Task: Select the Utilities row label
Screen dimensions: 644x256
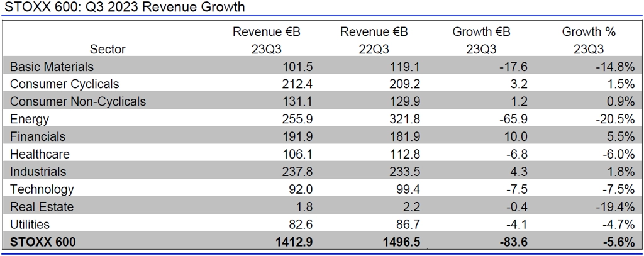Action: (30, 224)
